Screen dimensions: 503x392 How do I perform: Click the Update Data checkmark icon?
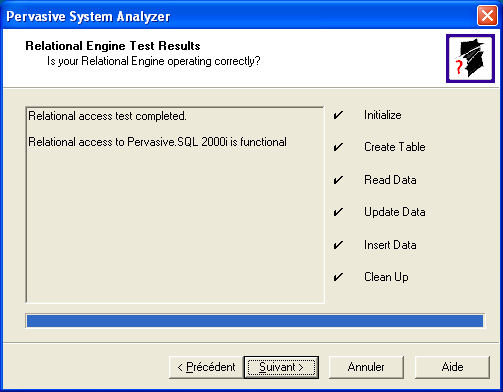[338, 212]
